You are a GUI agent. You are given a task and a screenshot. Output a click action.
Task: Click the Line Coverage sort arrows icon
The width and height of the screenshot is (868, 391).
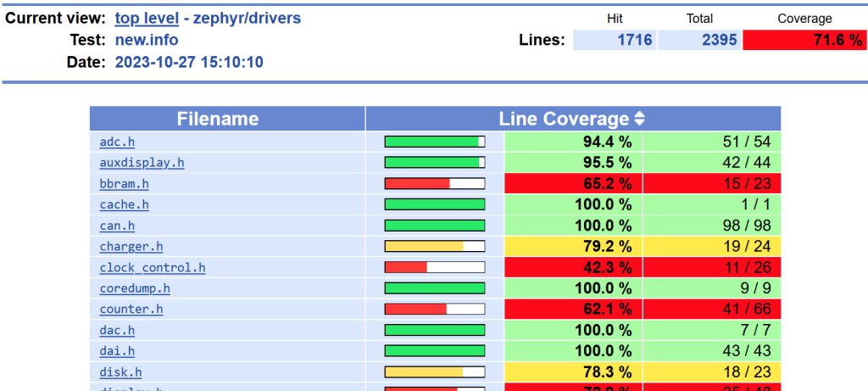tap(640, 120)
